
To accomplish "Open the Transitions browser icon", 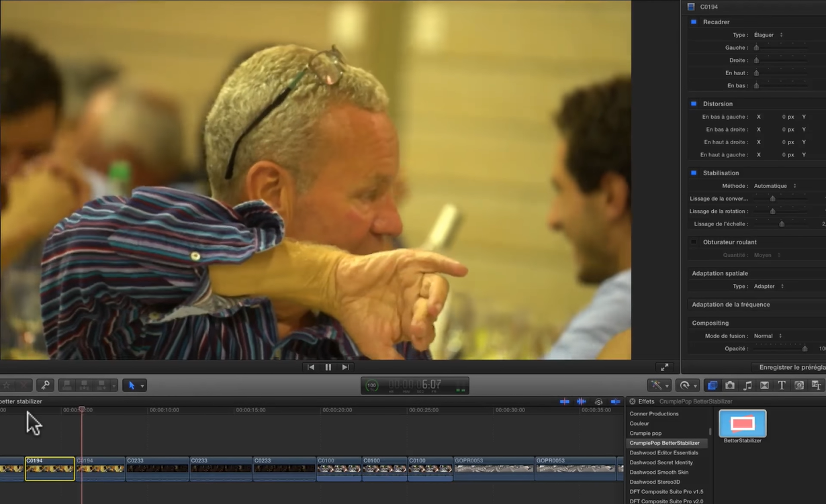I will click(x=764, y=385).
